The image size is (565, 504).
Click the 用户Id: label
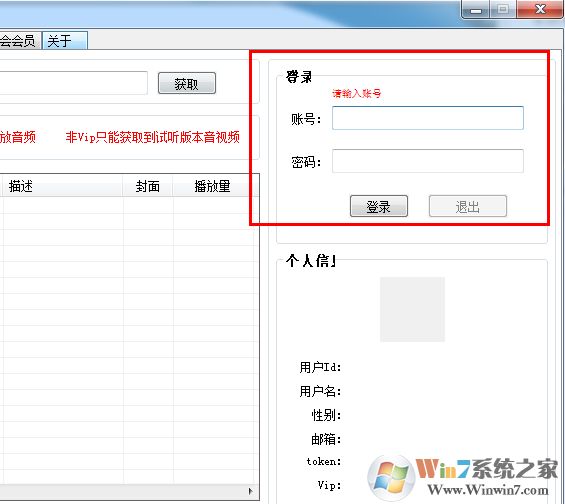tap(320, 367)
